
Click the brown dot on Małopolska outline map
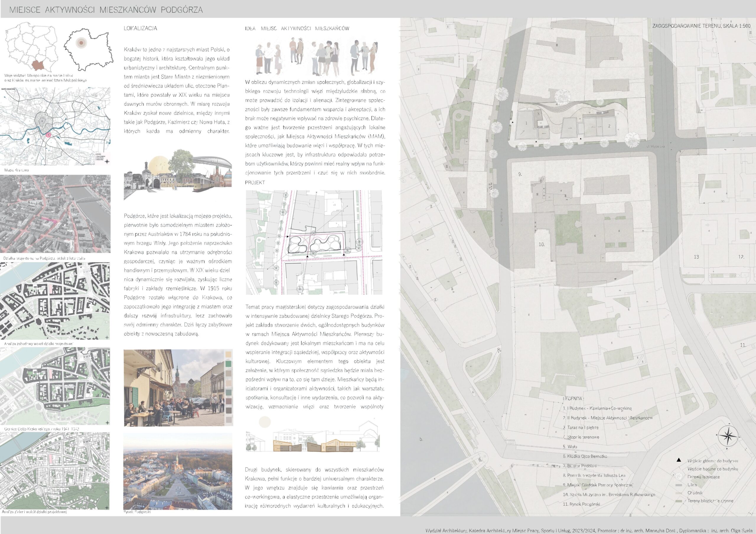81,43
